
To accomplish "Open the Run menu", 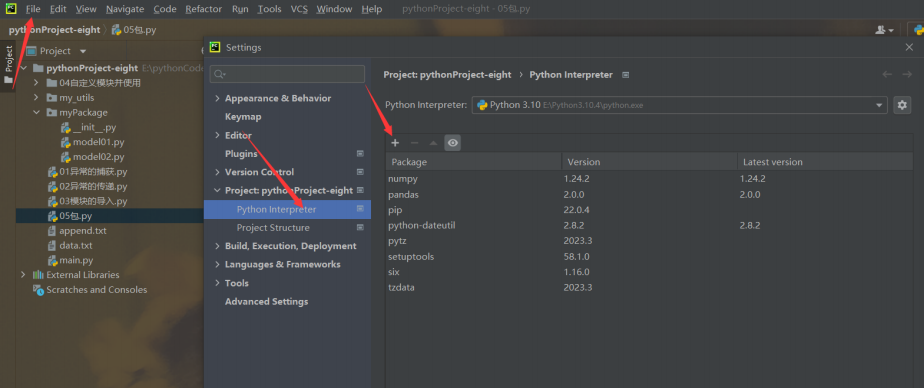I will click(x=240, y=9).
